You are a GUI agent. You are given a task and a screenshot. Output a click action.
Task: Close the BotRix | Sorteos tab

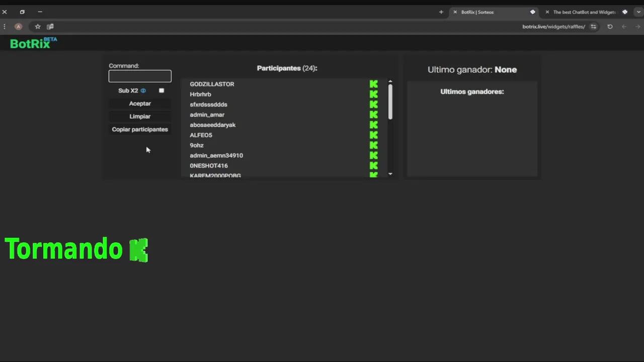pyautogui.click(x=455, y=12)
